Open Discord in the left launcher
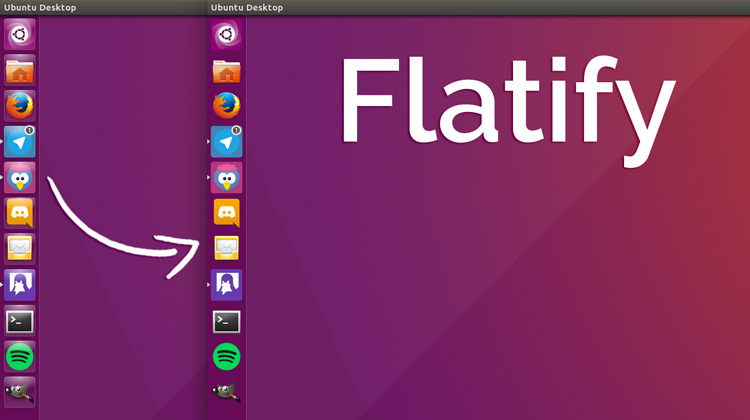The height and width of the screenshot is (420, 750). pyautogui.click(x=20, y=213)
